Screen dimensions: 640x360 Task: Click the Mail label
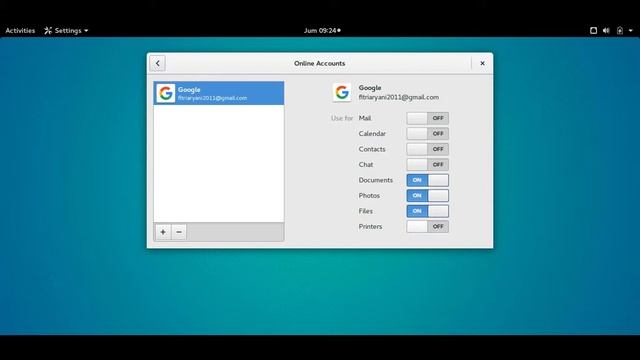coord(364,118)
